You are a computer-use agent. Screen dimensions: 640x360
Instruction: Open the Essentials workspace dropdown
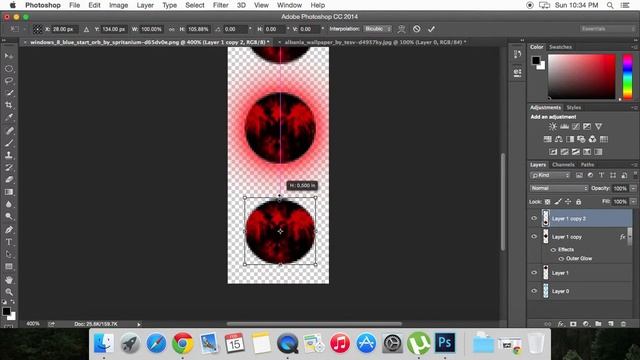click(x=607, y=29)
